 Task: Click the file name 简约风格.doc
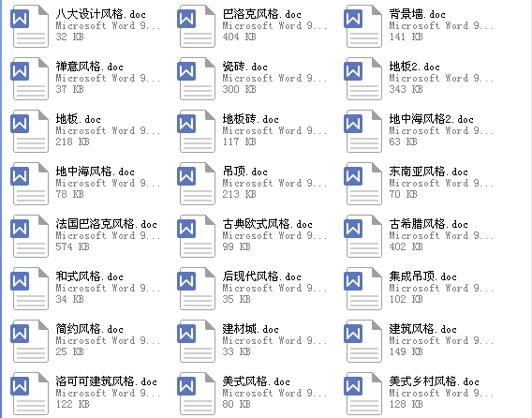90,329
